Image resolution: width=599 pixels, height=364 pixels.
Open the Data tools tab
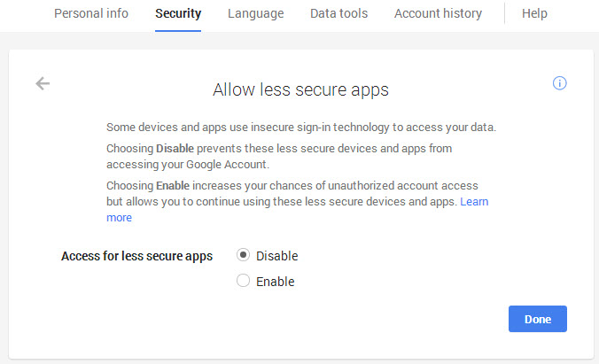point(338,13)
